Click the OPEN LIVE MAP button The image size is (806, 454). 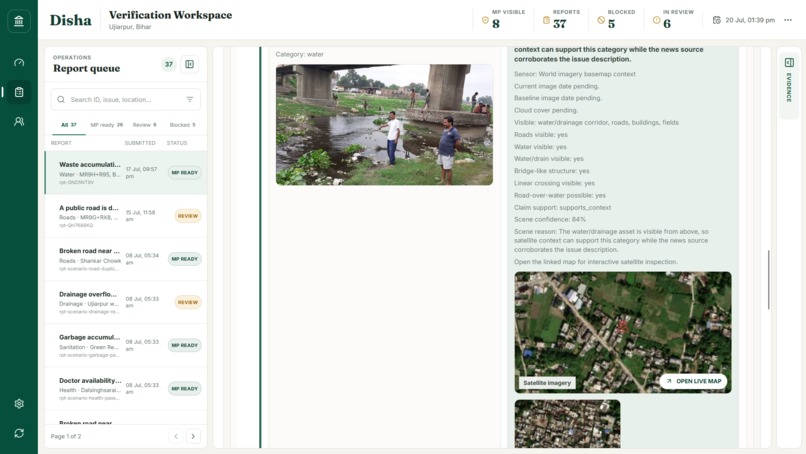693,381
